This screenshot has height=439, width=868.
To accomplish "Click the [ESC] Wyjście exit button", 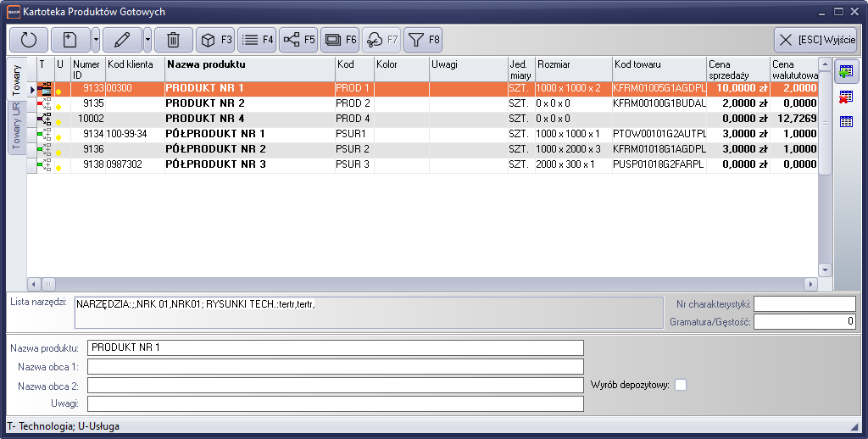I will pos(815,39).
